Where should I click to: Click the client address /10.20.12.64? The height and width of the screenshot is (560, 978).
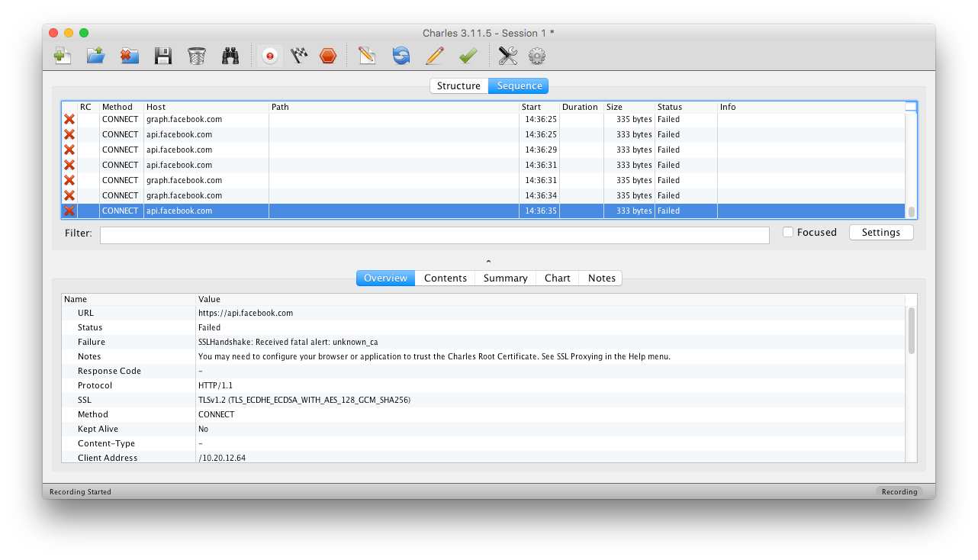222,458
